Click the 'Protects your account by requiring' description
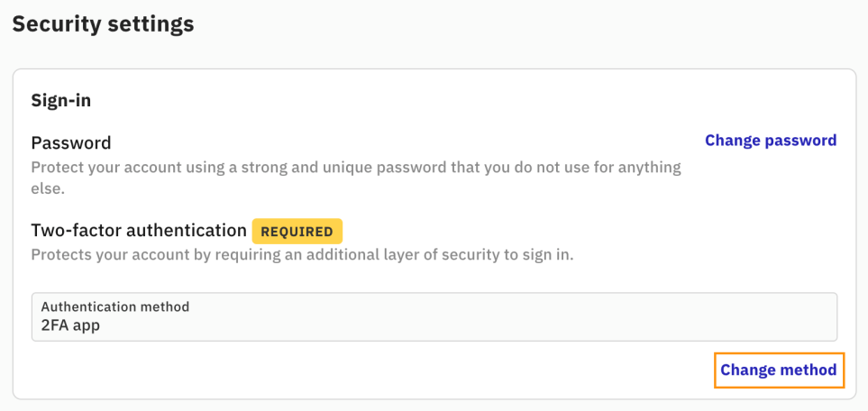This screenshot has width=868, height=411. click(x=302, y=254)
